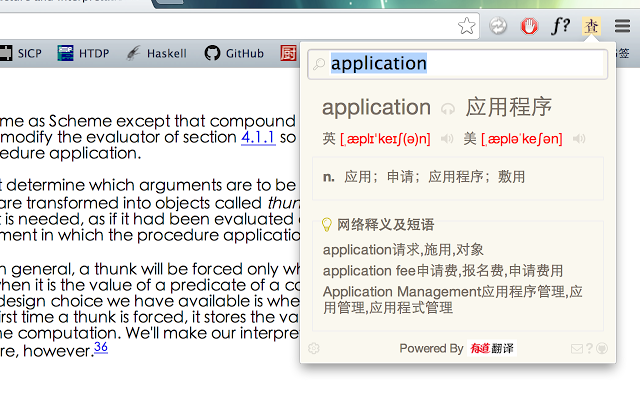Viewport: 640px width, 400px height.
Task: Click the magnifier icon in search box
Action: (320, 65)
